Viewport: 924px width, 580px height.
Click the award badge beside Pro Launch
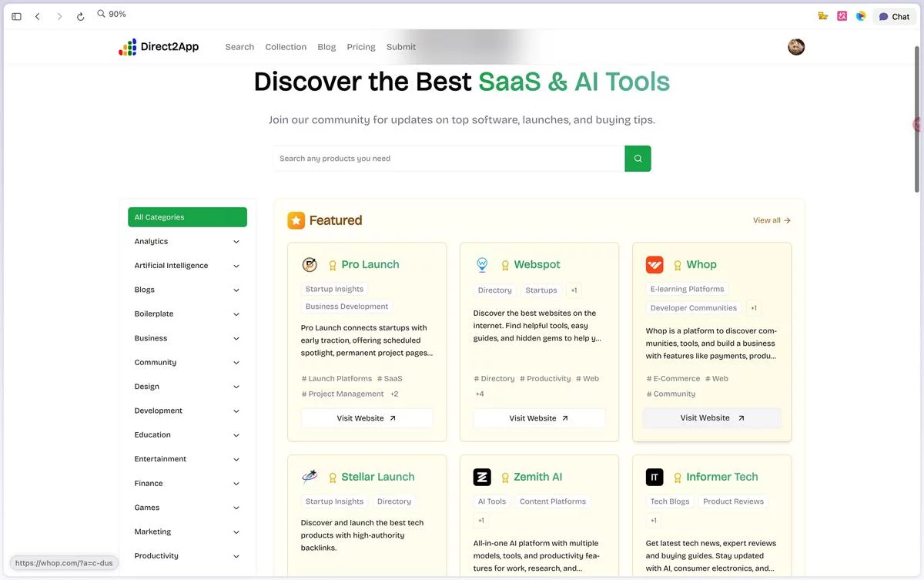pos(333,265)
